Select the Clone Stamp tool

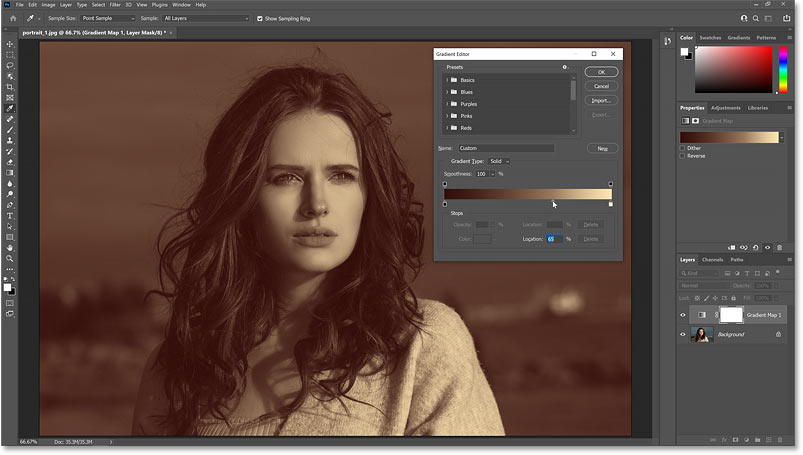click(10, 140)
